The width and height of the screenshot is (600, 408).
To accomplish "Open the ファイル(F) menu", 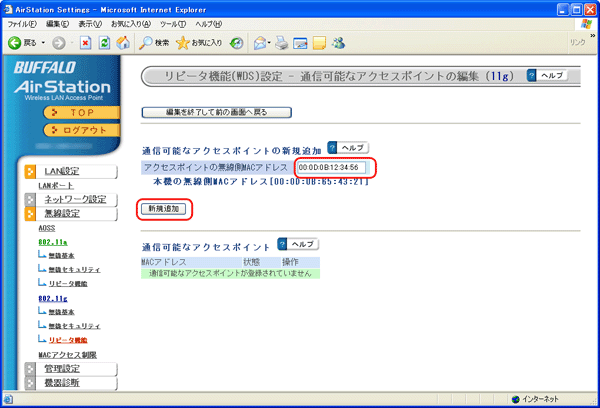I will (22, 22).
